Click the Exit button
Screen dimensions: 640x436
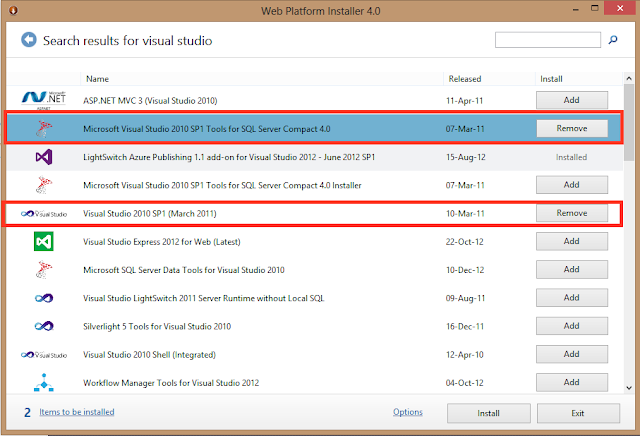point(578,413)
